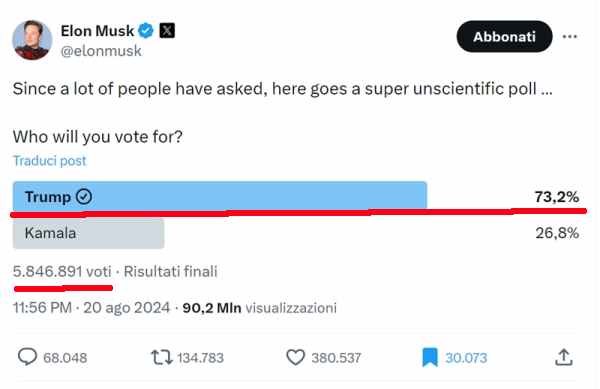Click the blue verified checkmark badge
This screenshot has height=389, width=600.
(145, 31)
